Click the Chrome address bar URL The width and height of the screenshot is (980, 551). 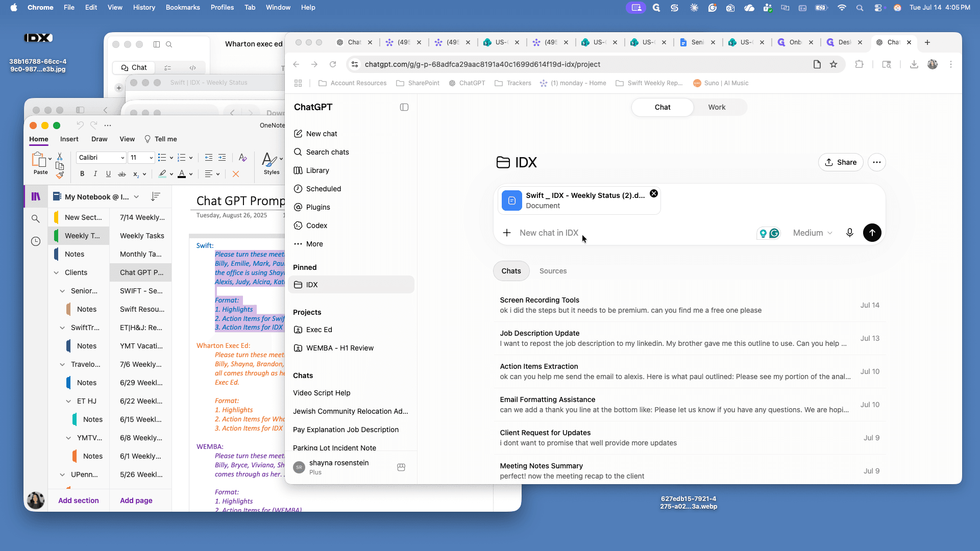482,64
